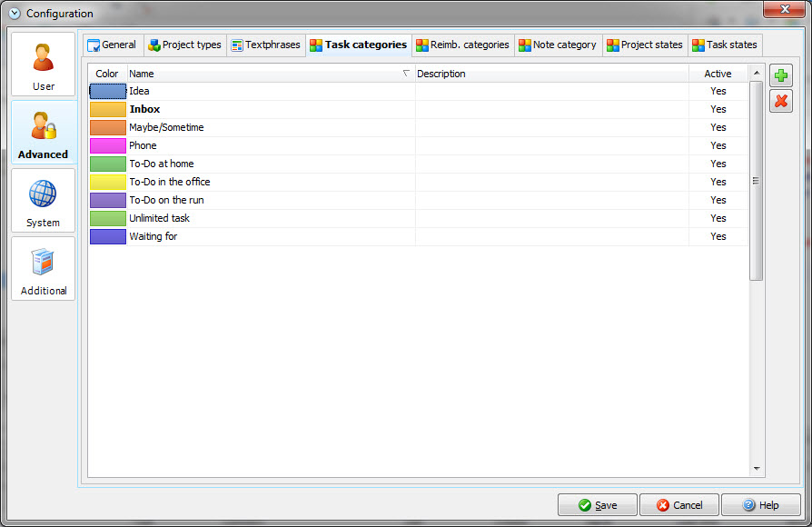Open the Additional settings section
This screenshot has height=527, width=812.
coord(43,269)
